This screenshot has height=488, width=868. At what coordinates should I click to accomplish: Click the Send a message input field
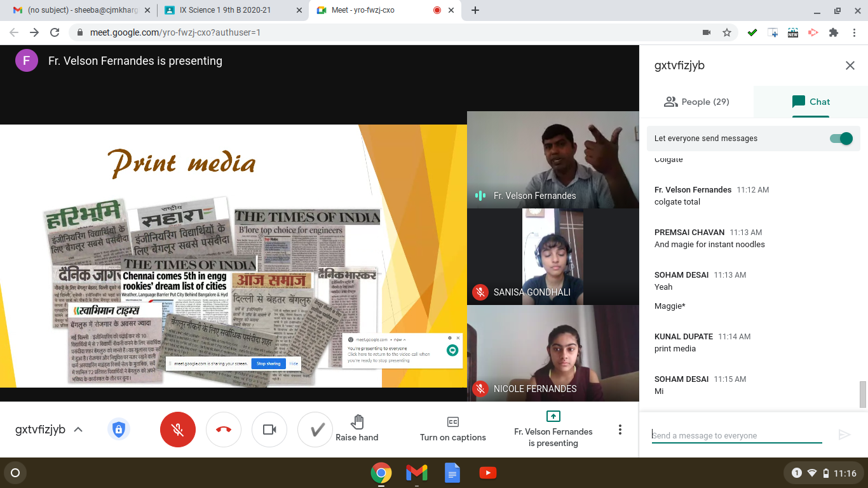point(736,435)
